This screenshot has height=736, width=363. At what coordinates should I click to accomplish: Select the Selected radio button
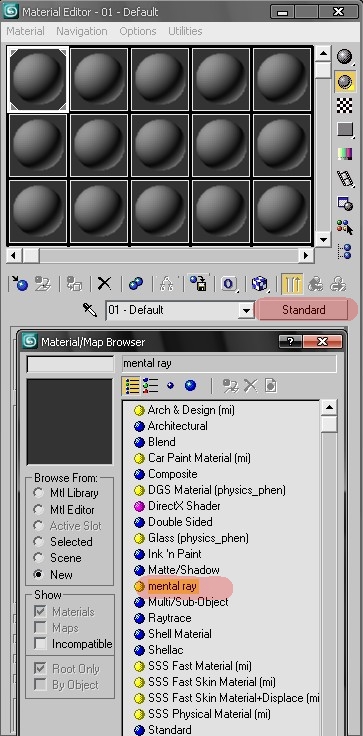[38, 542]
